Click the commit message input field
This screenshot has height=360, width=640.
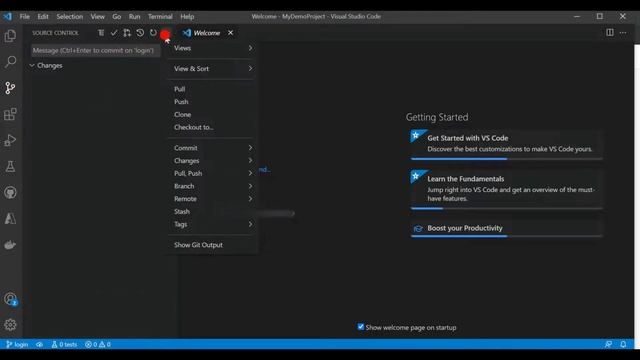coord(96,51)
